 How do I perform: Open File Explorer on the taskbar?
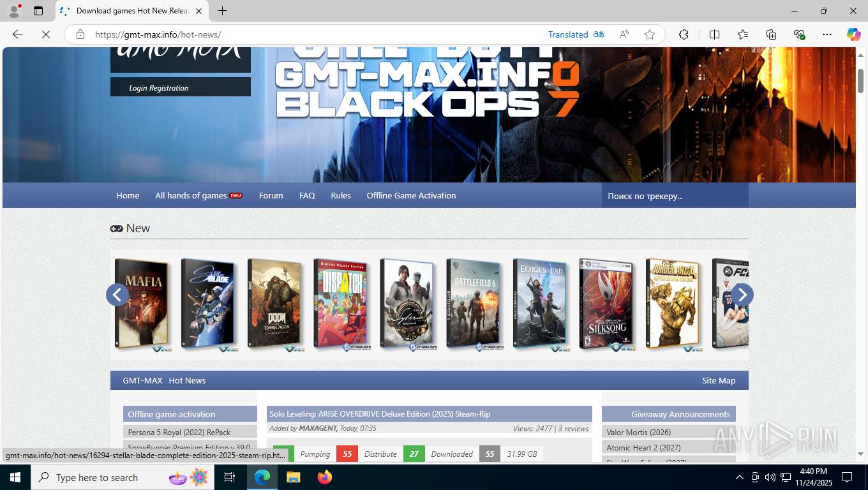click(293, 477)
